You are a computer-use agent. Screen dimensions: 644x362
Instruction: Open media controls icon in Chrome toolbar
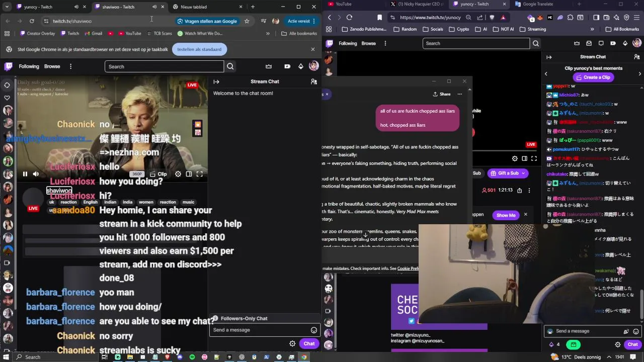pos(263,21)
